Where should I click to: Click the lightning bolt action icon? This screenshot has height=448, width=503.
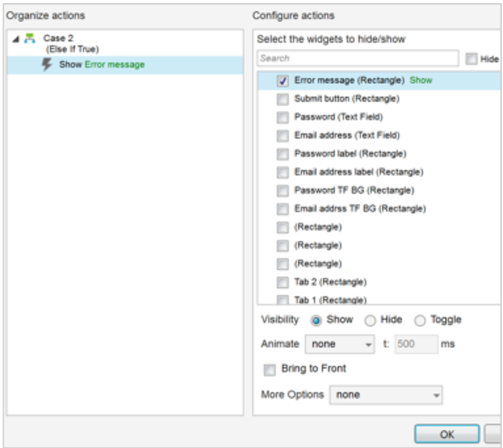coord(47,64)
